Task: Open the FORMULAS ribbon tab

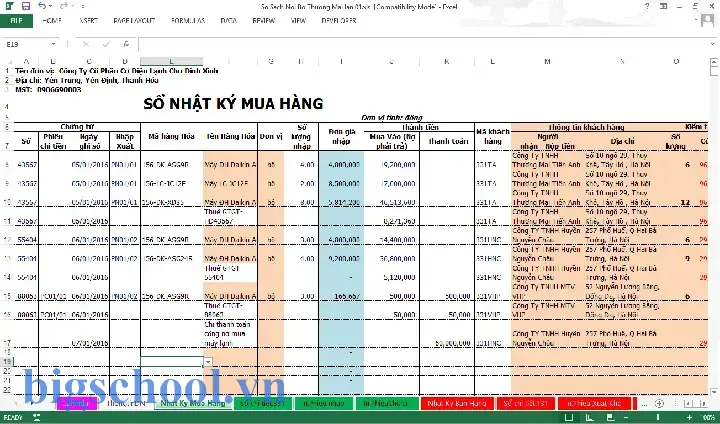Action: (x=188, y=21)
